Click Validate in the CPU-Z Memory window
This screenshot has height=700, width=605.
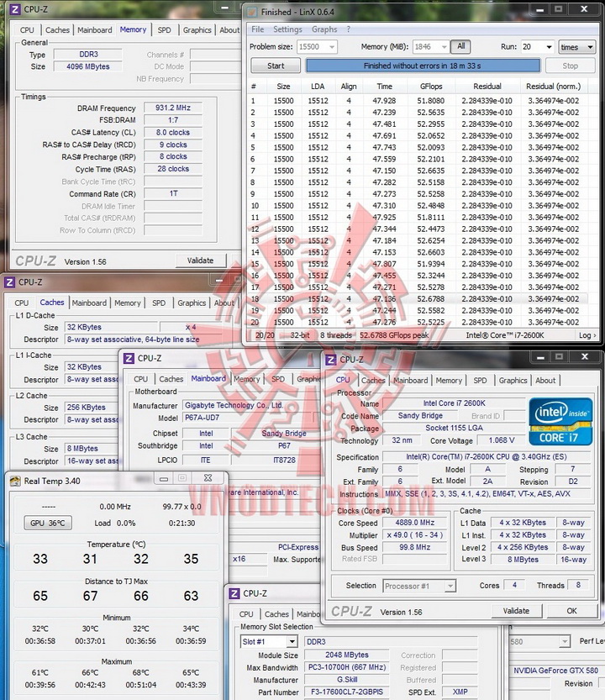[x=200, y=261]
